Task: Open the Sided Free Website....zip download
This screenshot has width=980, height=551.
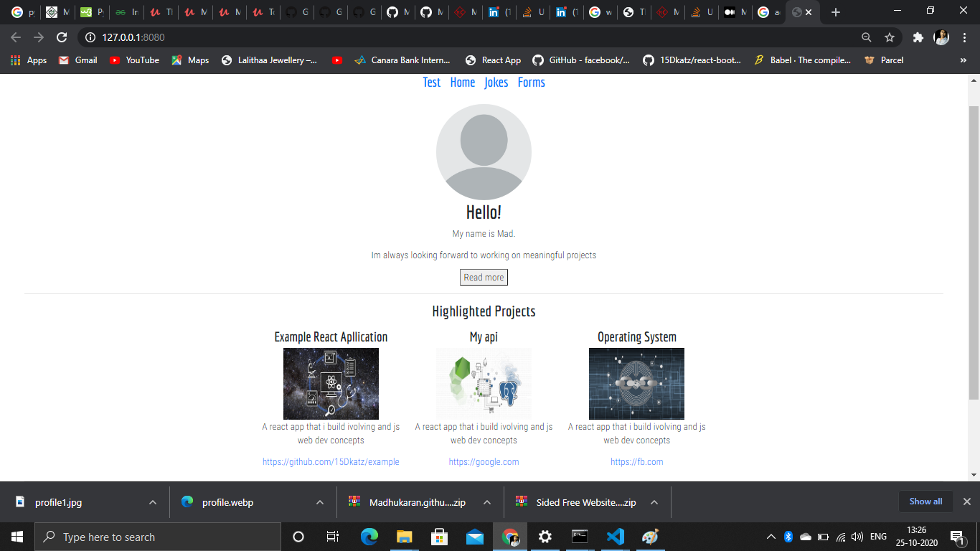Action: pyautogui.click(x=576, y=502)
